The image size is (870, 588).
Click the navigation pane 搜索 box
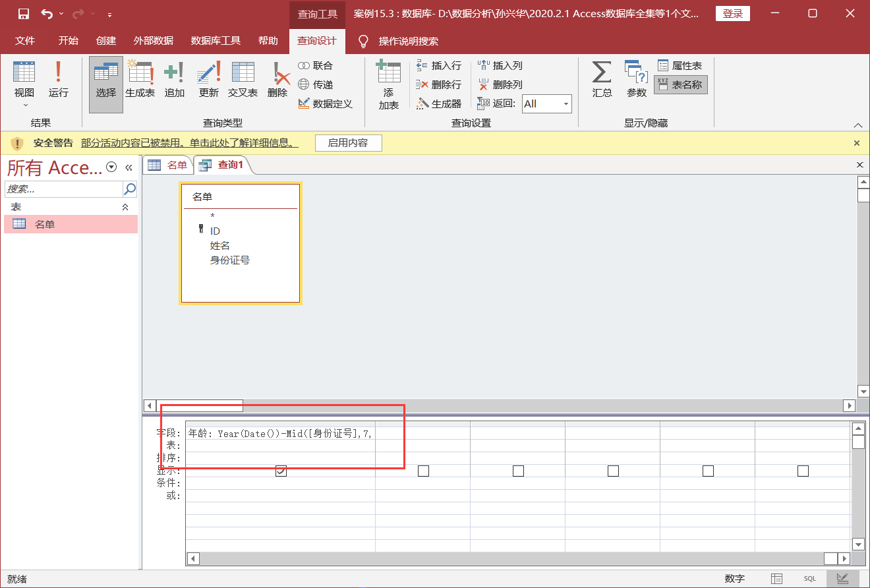64,189
